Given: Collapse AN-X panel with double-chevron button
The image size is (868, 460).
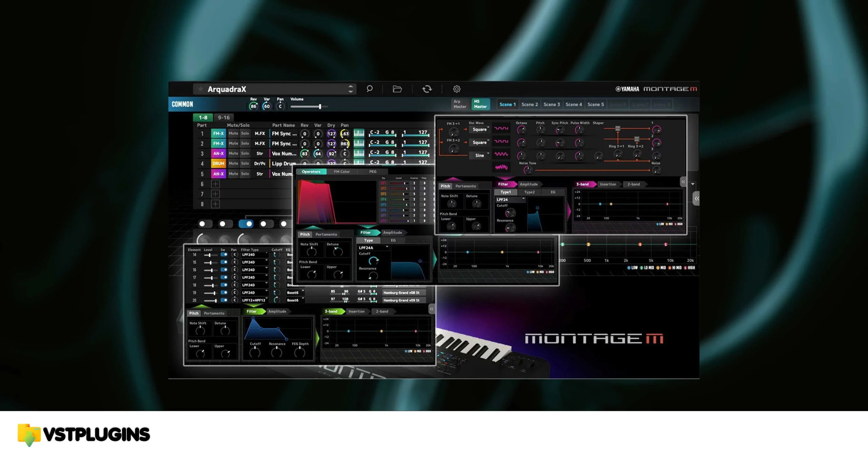Looking at the screenshot, I should coord(683,182).
